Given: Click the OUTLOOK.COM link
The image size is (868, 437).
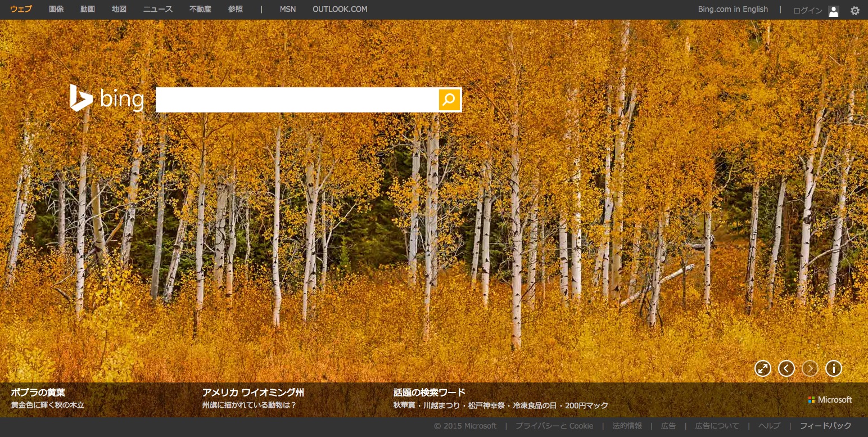Looking at the screenshot, I should point(340,10).
